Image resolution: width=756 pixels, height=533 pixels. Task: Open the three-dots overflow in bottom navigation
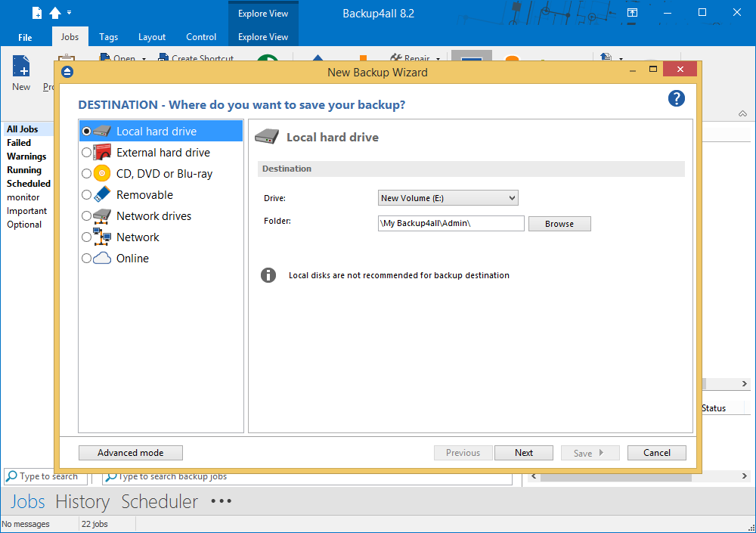tap(222, 501)
